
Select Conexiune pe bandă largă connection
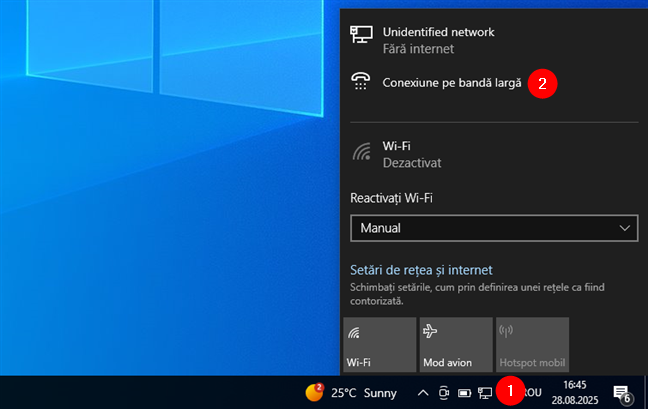452,83
